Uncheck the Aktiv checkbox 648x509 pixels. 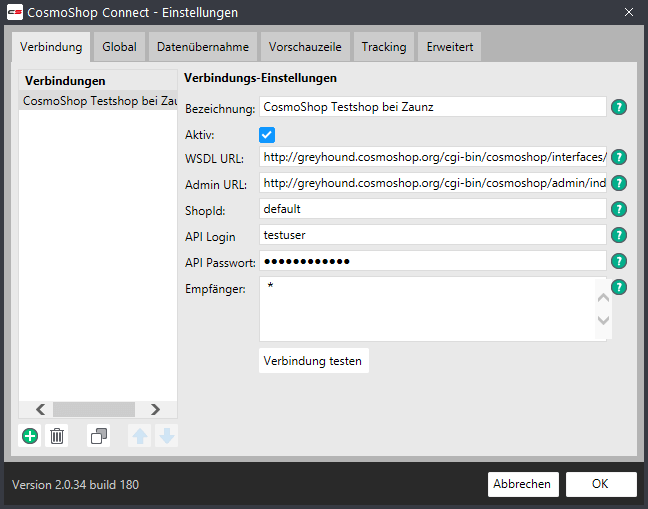click(267, 135)
